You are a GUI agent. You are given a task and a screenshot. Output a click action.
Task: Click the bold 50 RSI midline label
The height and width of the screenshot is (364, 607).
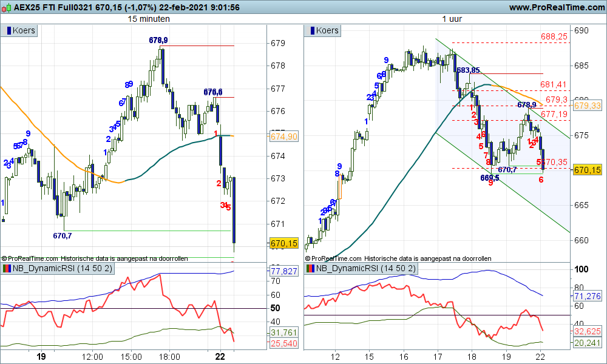(275, 308)
